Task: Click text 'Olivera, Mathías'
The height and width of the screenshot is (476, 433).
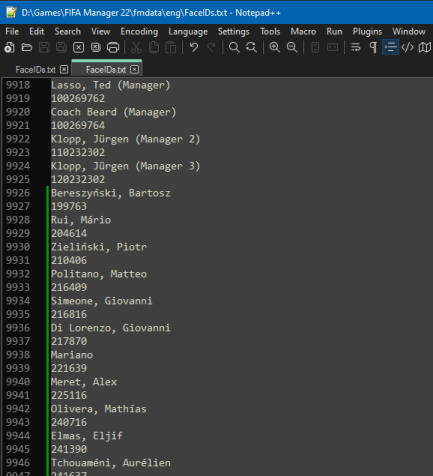Action: pos(99,409)
